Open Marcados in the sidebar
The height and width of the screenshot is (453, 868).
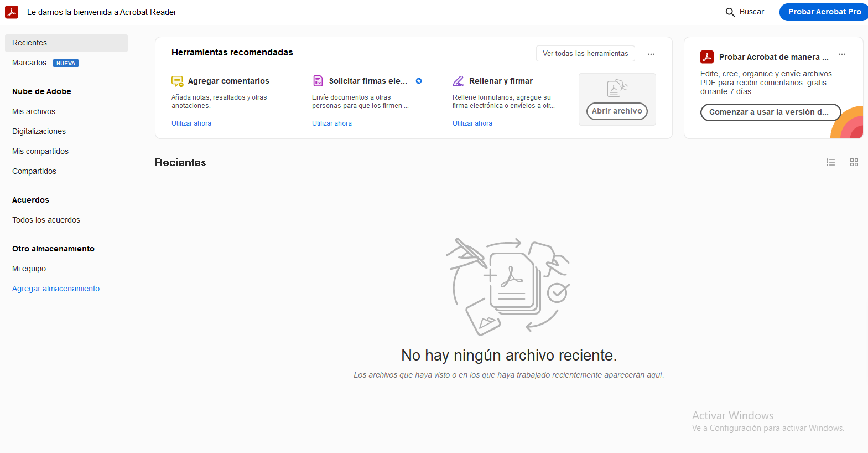(29, 63)
